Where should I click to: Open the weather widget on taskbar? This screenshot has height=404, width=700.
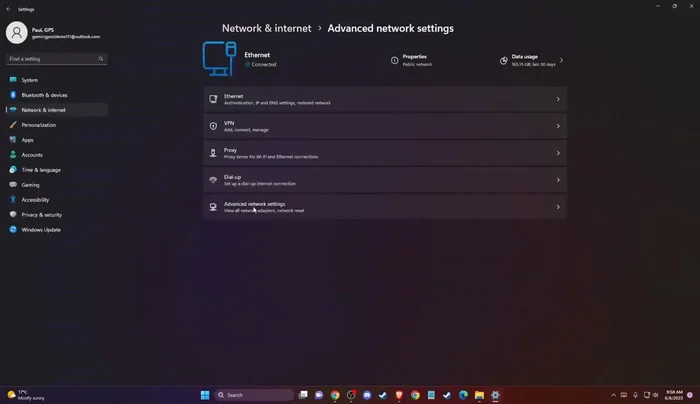pyautogui.click(x=27, y=395)
